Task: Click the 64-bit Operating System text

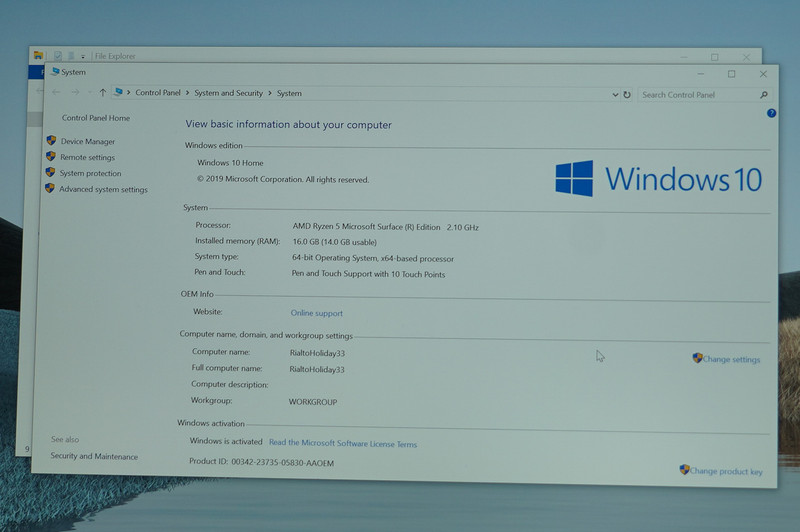Action: pyautogui.click(x=373, y=258)
